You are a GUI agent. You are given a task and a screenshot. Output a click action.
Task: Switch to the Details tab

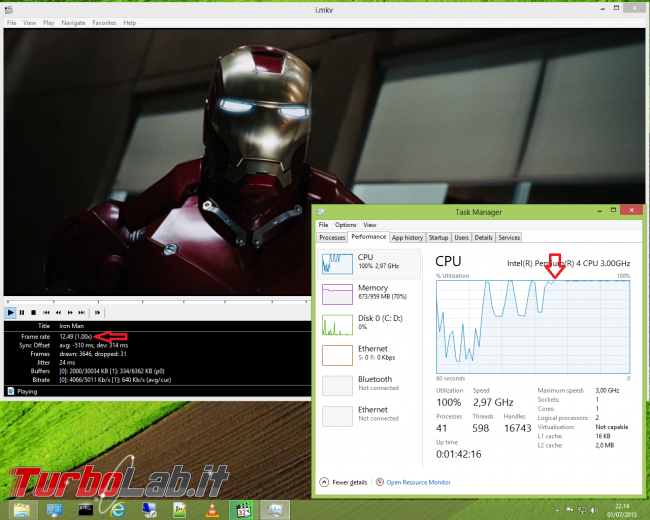(x=483, y=238)
